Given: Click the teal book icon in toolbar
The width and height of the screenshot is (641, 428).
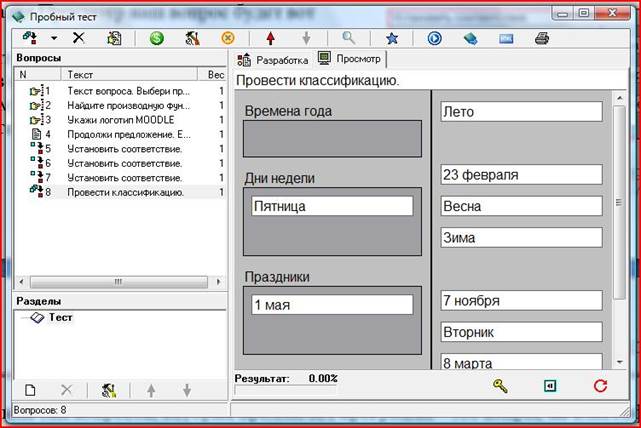Looking at the screenshot, I should coord(471,38).
